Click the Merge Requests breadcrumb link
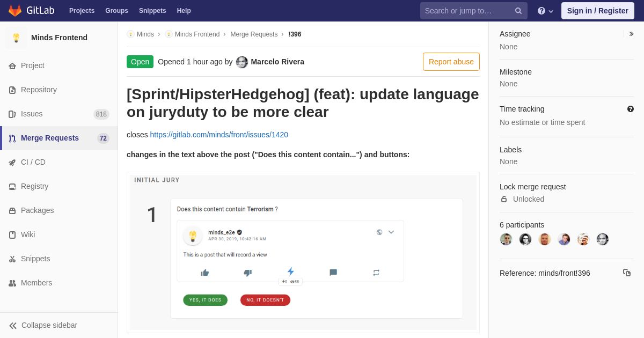 click(254, 34)
